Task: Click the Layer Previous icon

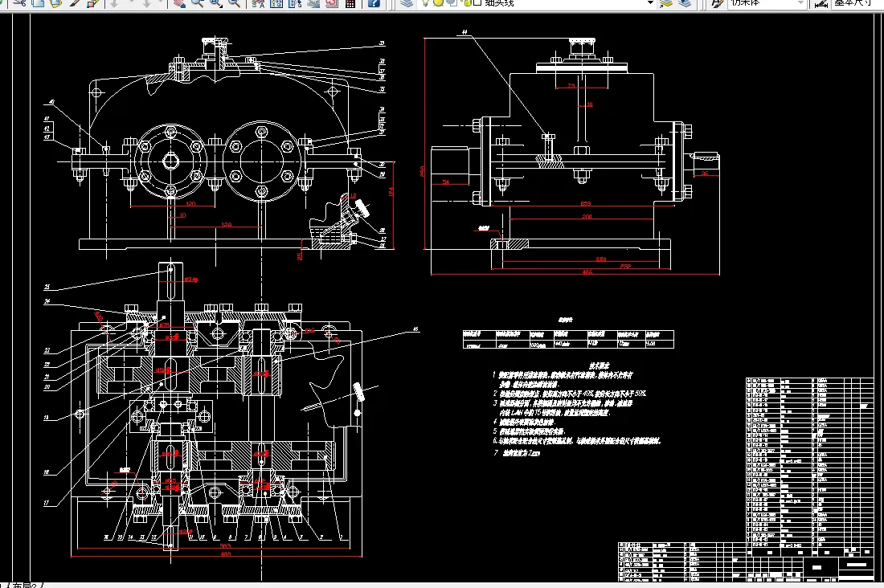Action: (685, 3)
